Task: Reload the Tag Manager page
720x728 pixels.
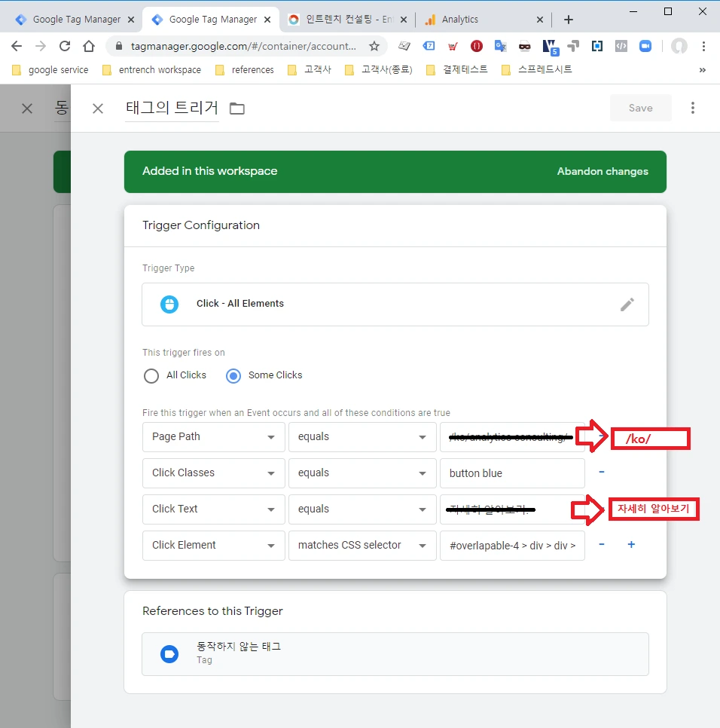Action: pos(65,46)
